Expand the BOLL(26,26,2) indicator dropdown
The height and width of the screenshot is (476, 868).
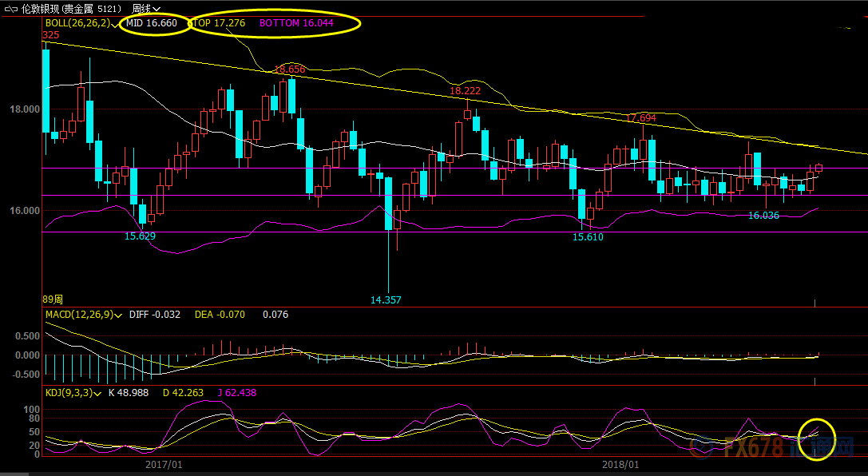point(117,24)
